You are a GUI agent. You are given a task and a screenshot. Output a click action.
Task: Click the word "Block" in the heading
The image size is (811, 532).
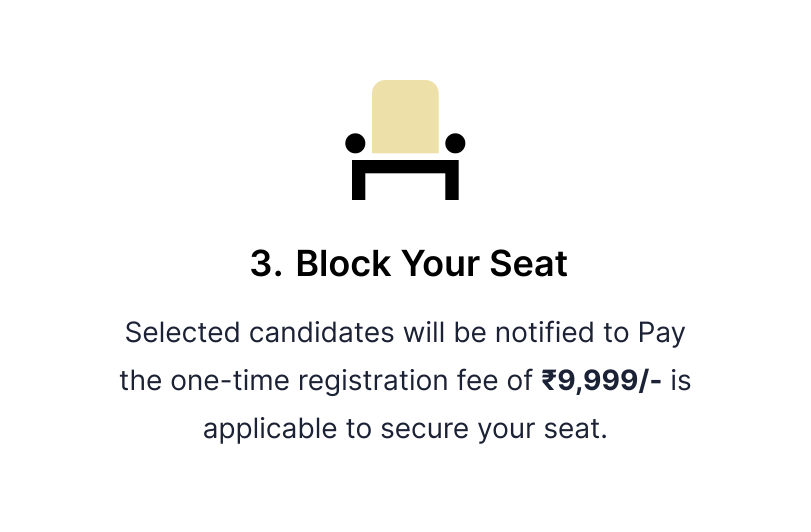343,264
